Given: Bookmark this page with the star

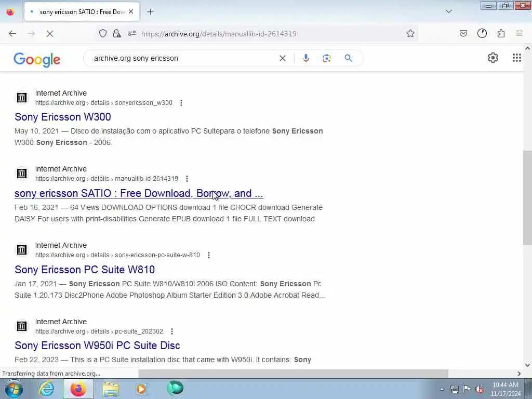Looking at the screenshot, I should click(x=410, y=33).
